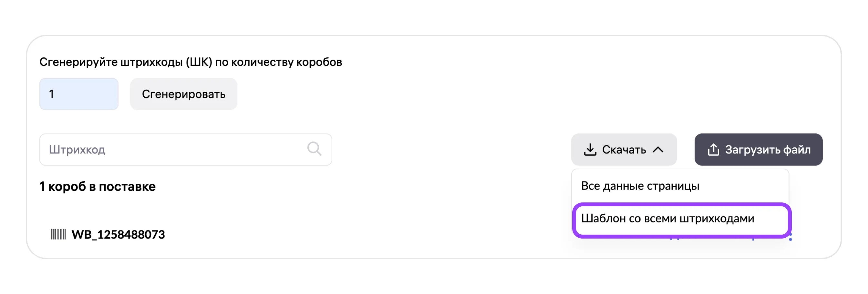
Task: Click the Штрихкод placeholder text
Action: (x=77, y=150)
